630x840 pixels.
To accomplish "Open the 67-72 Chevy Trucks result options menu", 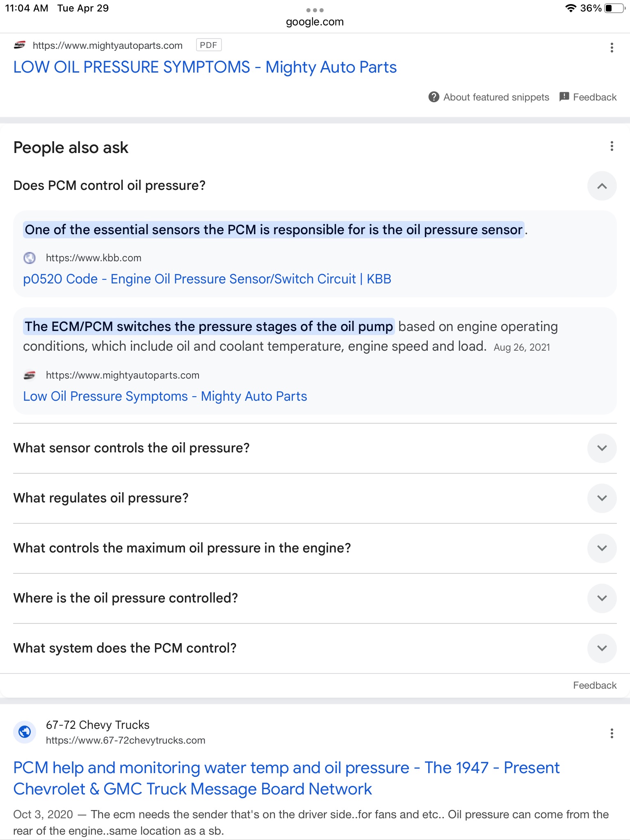I will coord(612,733).
